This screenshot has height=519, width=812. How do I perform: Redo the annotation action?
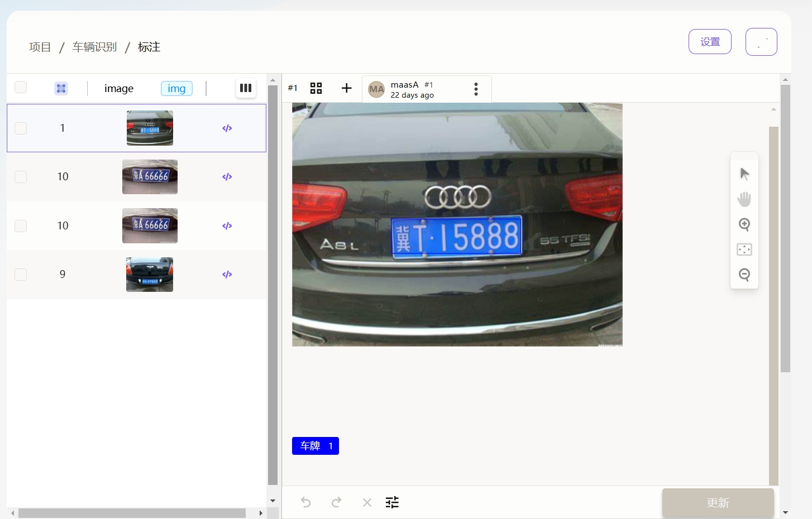coord(337,502)
